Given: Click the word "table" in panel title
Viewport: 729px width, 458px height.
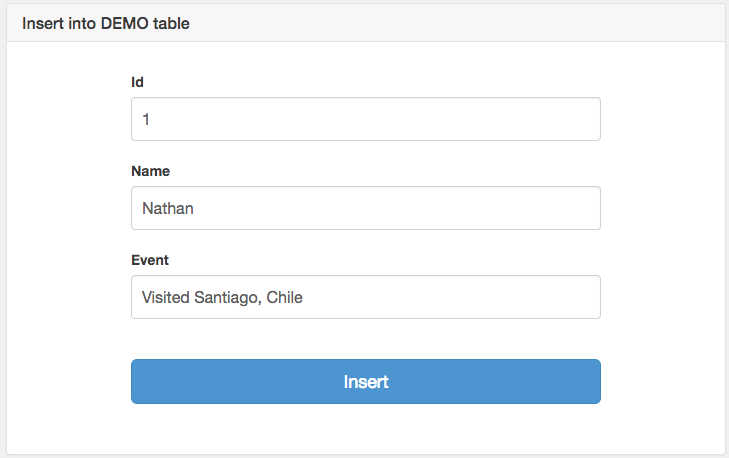Looking at the screenshot, I should point(171,24).
